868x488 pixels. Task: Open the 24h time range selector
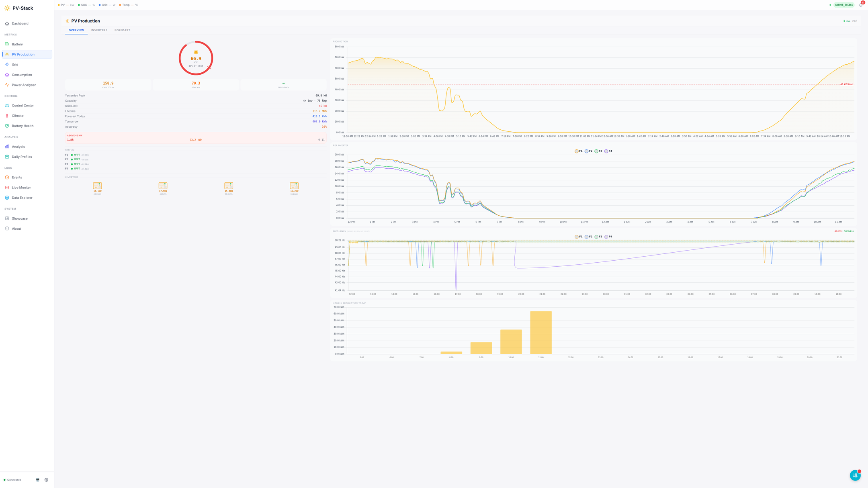click(854, 21)
